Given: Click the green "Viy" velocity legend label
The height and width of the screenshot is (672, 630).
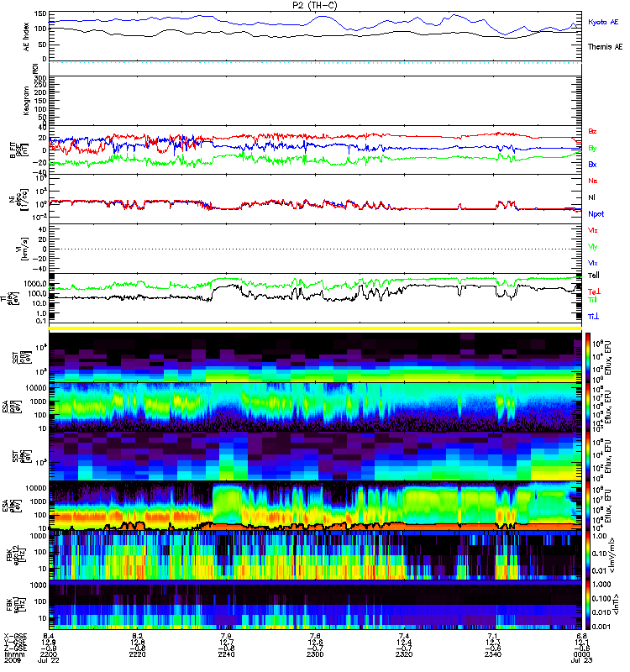Looking at the screenshot, I should (x=592, y=247).
